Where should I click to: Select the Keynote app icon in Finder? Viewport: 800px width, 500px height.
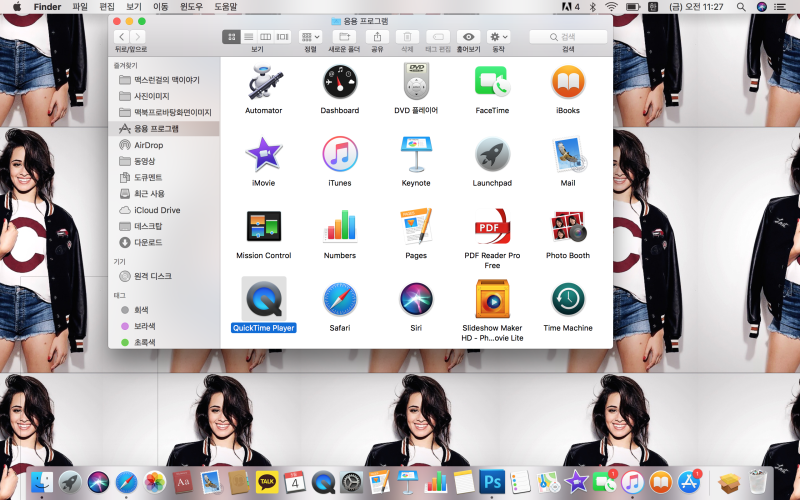click(416, 154)
